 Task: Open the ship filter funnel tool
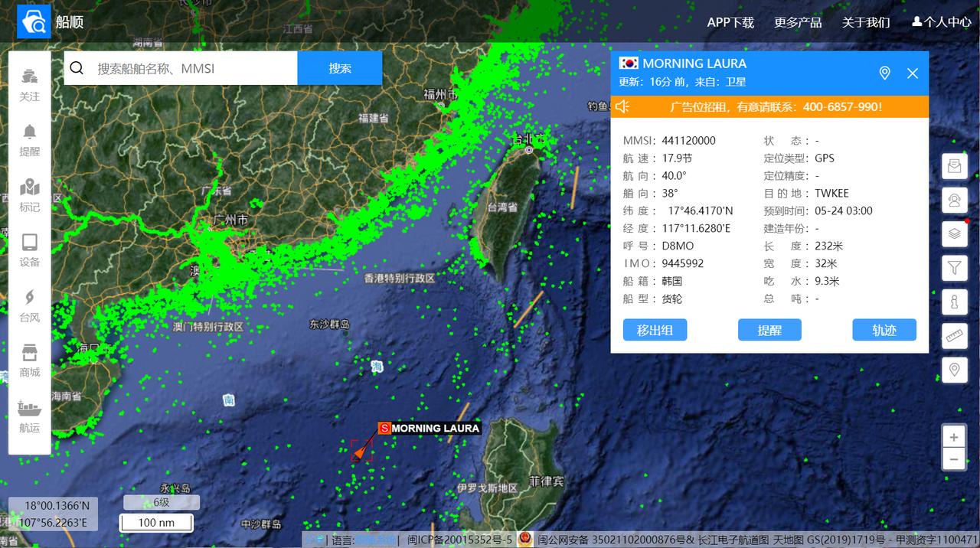[954, 268]
